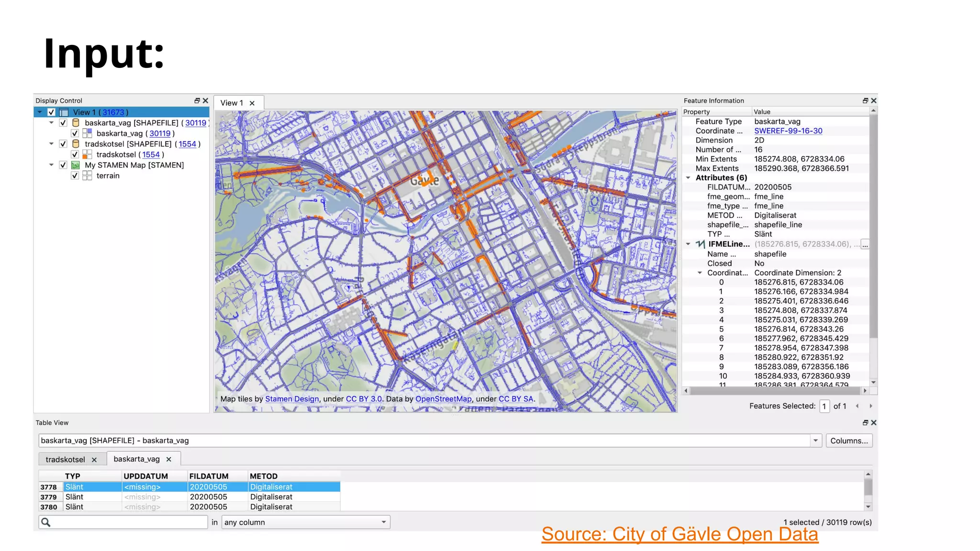Open the 'any column' search dropdown
The height and width of the screenshot is (551, 980).
click(x=383, y=522)
